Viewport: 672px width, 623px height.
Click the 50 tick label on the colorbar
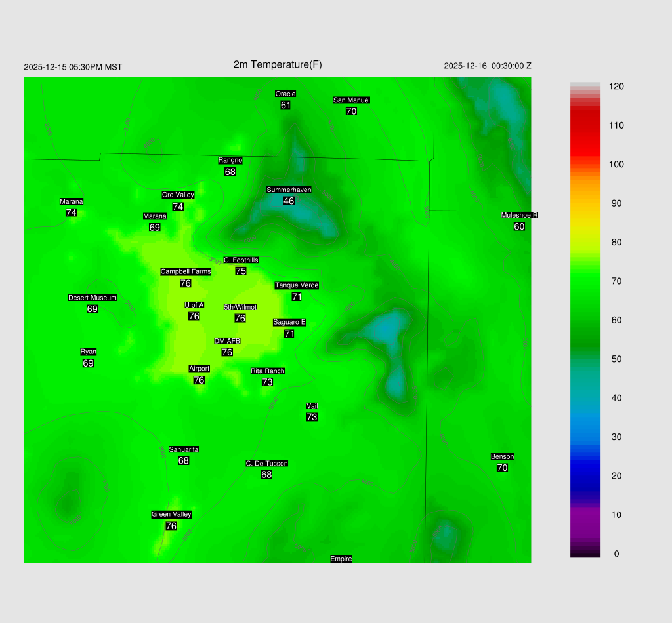pyautogui.click(x=616, y=359)
